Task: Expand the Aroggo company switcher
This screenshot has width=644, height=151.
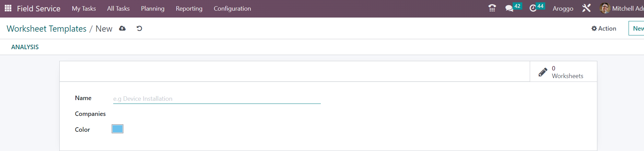Action: coord(563,9)
